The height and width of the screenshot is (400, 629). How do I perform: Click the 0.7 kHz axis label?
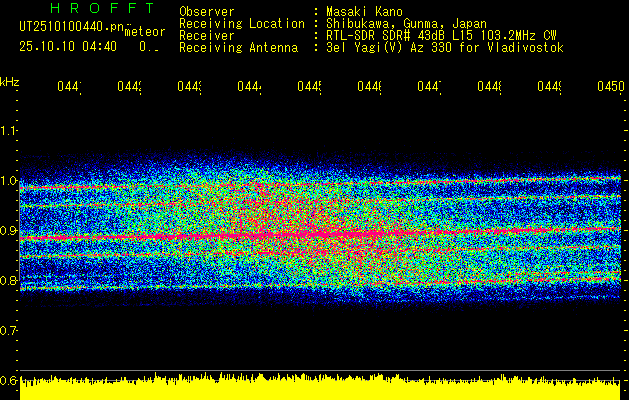pyautogui.click(x=8, y=331)
